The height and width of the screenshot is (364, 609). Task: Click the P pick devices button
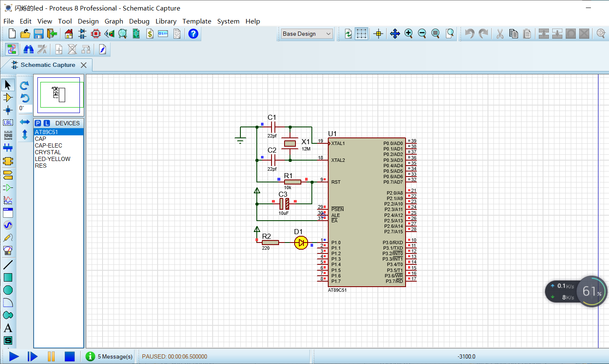[38, 123]
